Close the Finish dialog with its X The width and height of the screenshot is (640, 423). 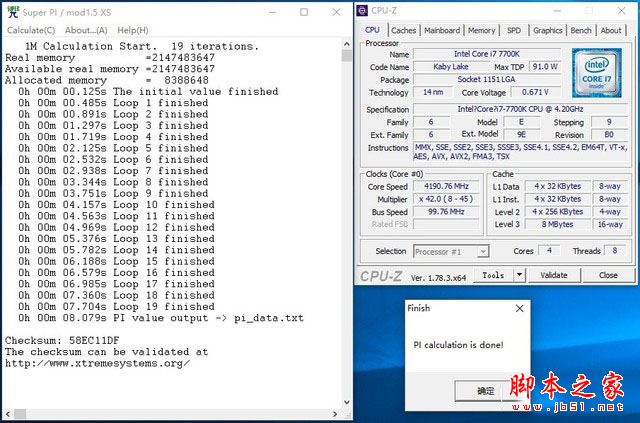(520, 308)
